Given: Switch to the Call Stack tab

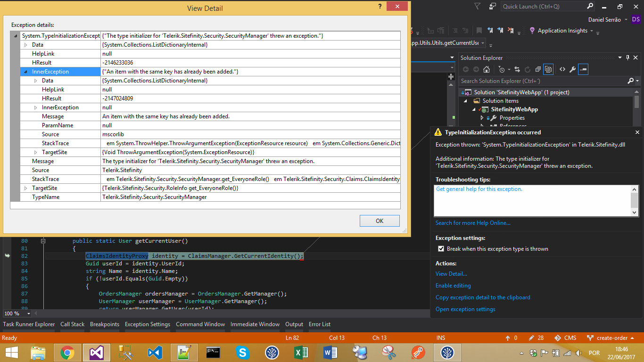Looking at the screenshot, I should tap(72, 324).
